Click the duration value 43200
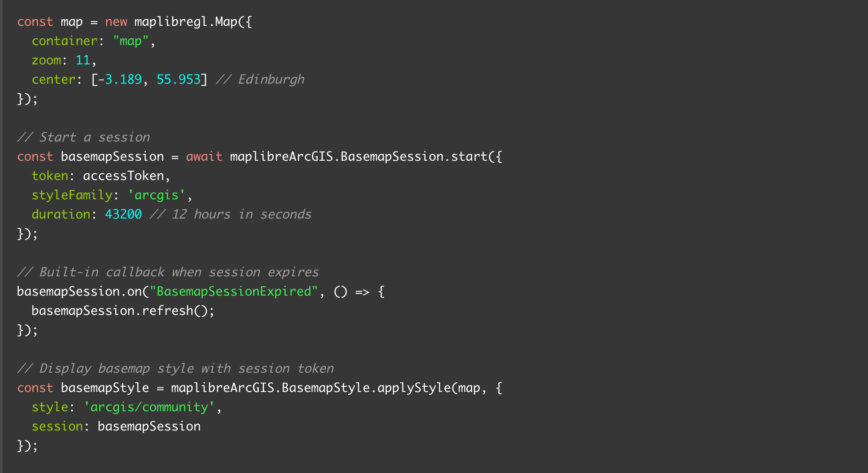The height and width of the screenshot is (473, 868). [x=123, y=215]
